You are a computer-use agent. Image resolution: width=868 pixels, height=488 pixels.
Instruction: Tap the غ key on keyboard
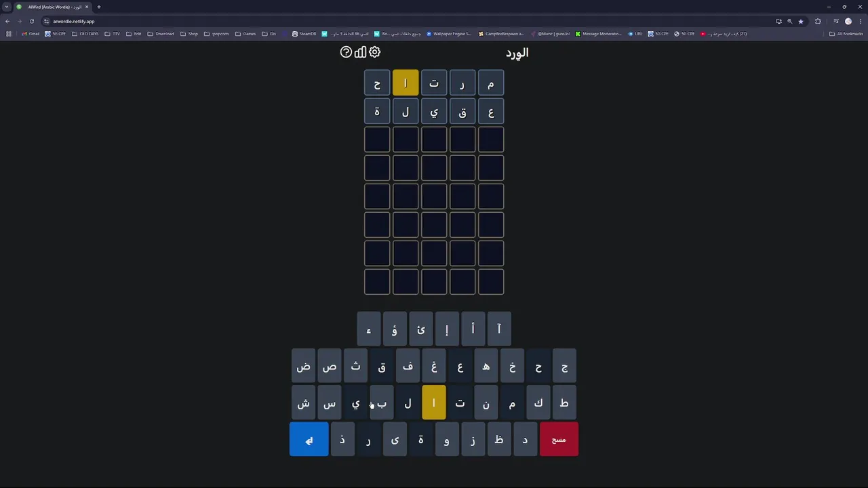pos(434,366)
